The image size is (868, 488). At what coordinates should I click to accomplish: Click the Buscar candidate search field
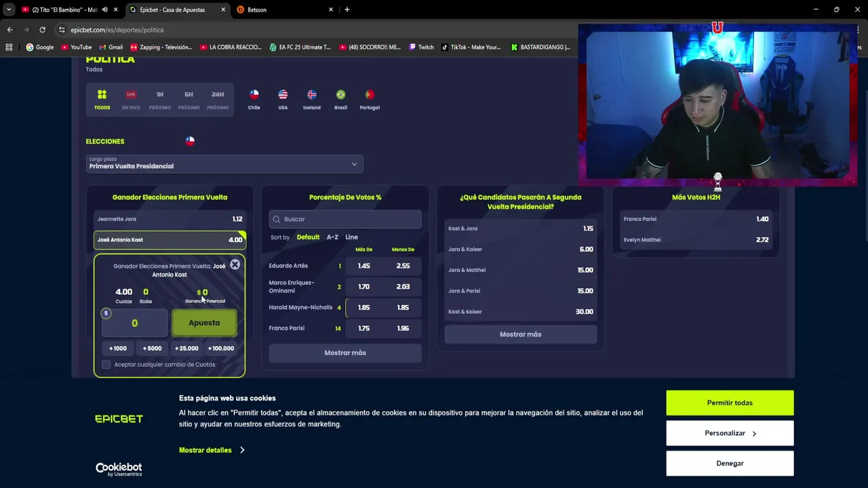click(345, 219)
